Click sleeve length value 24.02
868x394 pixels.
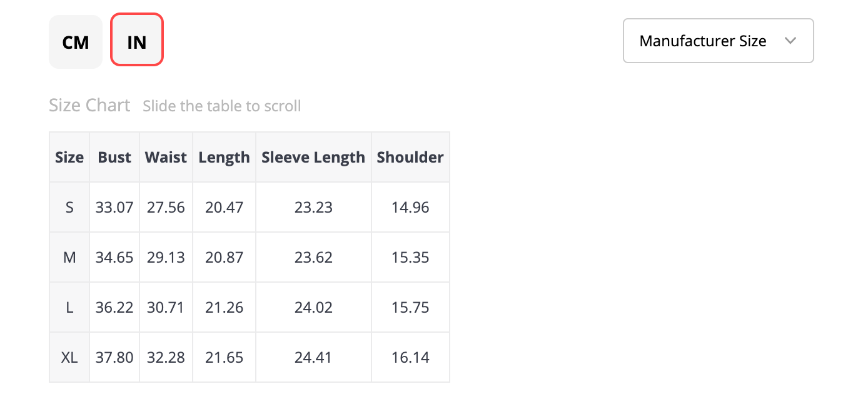313,307
